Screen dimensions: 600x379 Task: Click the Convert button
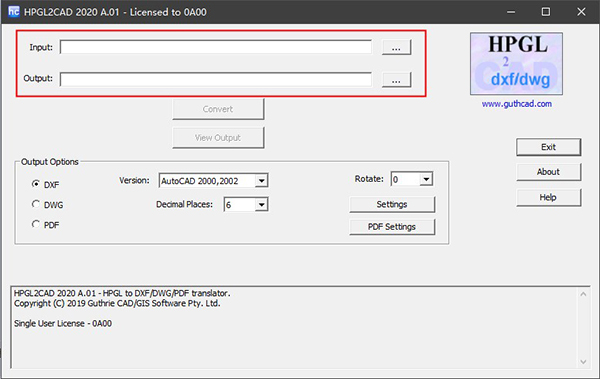coord(218,109)
